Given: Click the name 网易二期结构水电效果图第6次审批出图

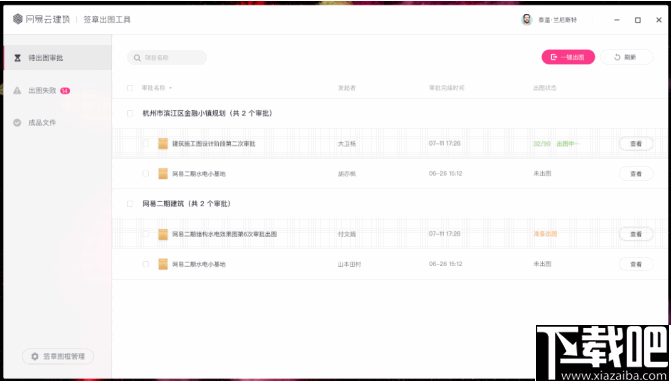Looking at the screenshot, I should (x=224, y=234).
